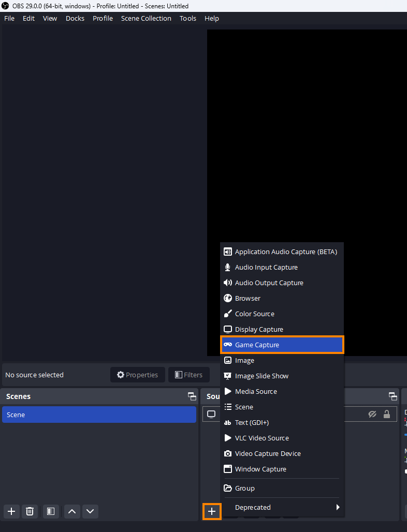The image size is (407, 532).
Task: Open the Profile menu
Action: [103, 18]
